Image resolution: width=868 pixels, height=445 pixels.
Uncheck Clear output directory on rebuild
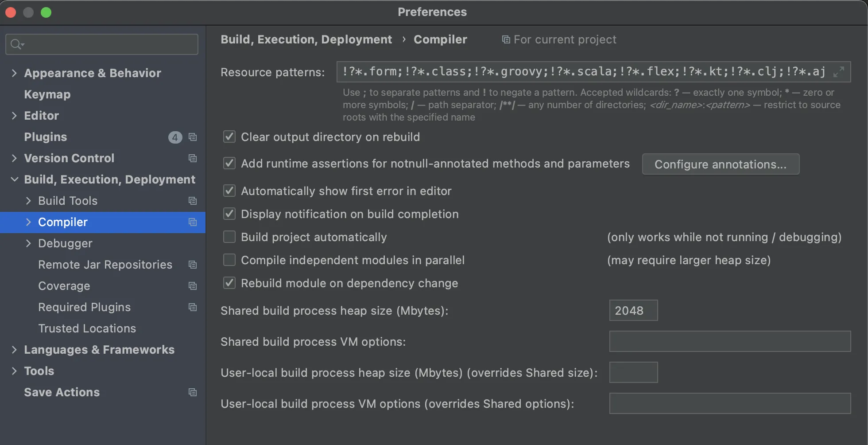(229, 137)
